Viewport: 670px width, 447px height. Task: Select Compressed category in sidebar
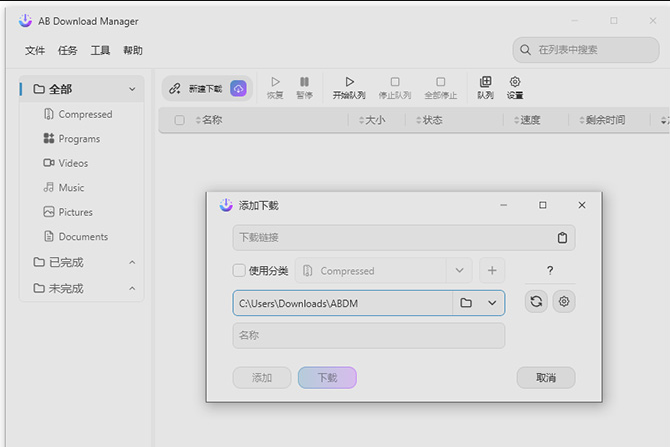click(81, 114)
